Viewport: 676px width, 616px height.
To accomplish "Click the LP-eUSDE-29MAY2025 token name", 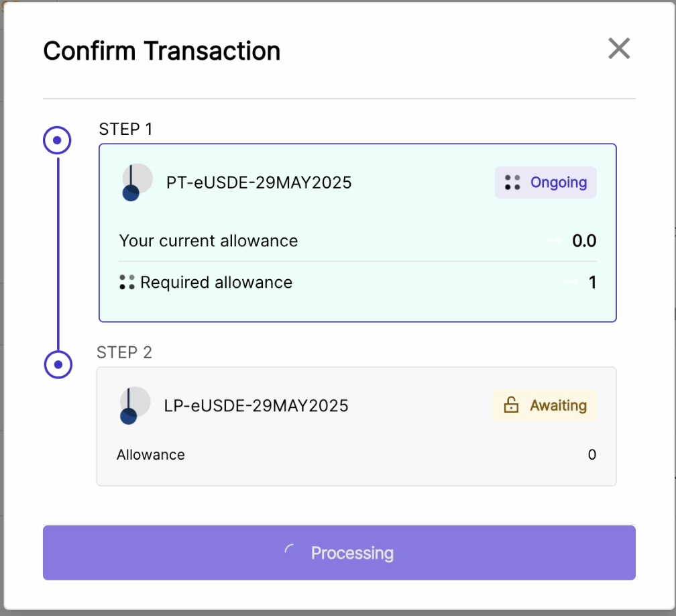I will tap(256, 405).
